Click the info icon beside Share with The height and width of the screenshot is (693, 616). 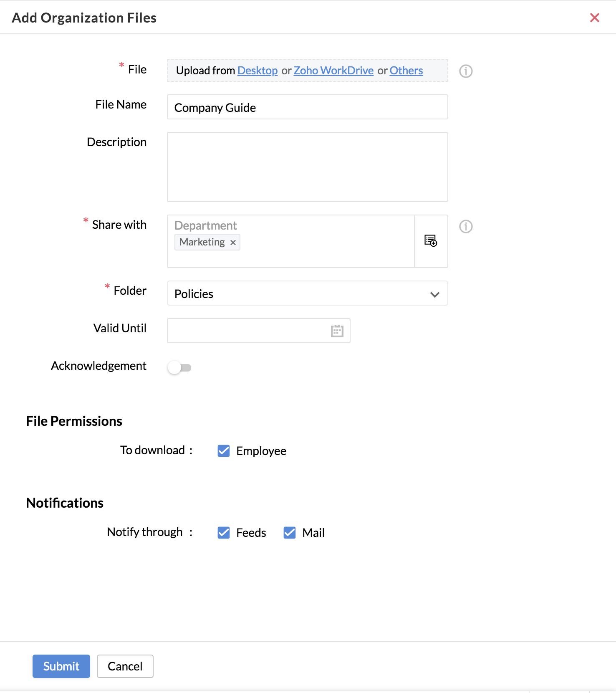point(466,227)
